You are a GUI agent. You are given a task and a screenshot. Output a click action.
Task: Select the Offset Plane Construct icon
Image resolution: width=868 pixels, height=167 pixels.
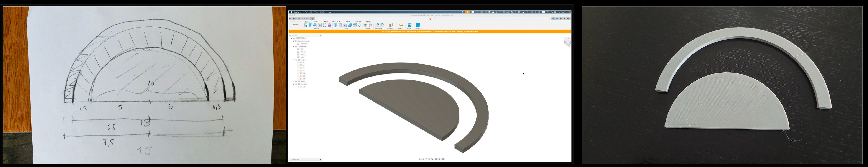pyautogui.click(x=391, y=25)
